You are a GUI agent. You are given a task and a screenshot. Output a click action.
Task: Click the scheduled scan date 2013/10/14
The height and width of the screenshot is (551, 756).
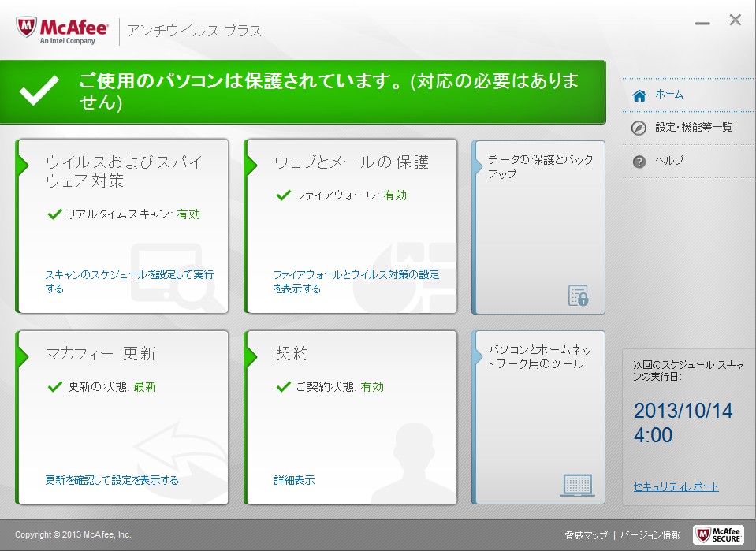point(683,411)
